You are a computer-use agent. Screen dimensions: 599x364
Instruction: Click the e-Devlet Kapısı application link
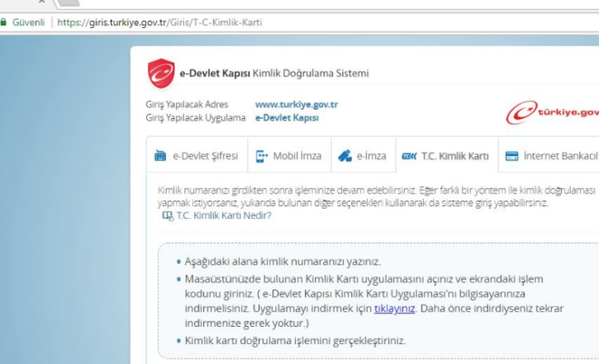point(287,118)
